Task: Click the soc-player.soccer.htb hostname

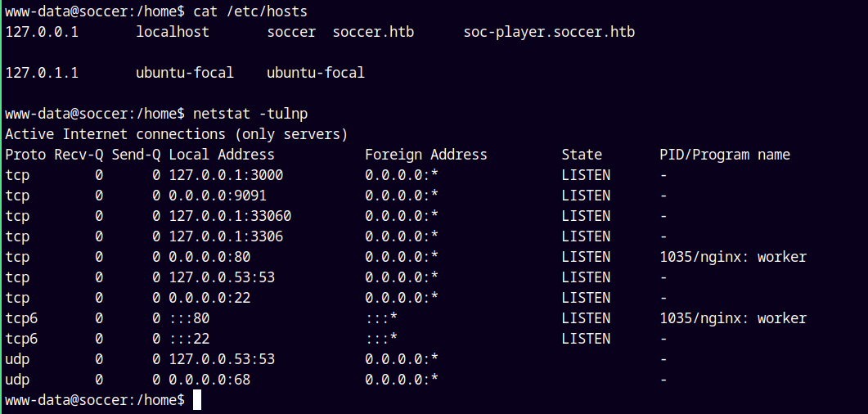Action: (549, 32)
